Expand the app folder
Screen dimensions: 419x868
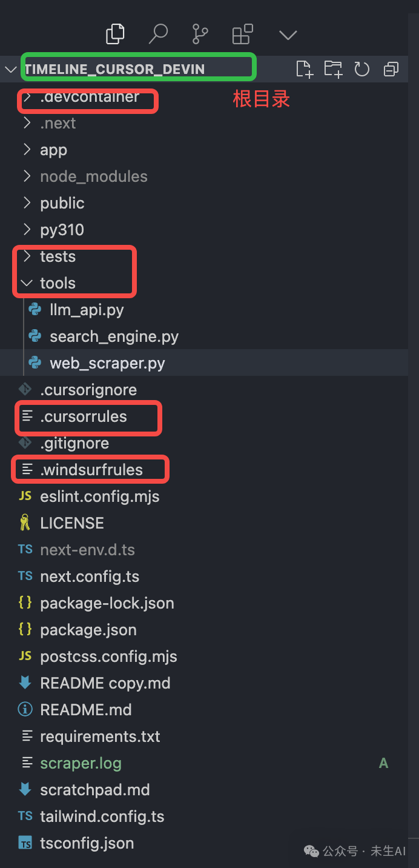[53, 149]
